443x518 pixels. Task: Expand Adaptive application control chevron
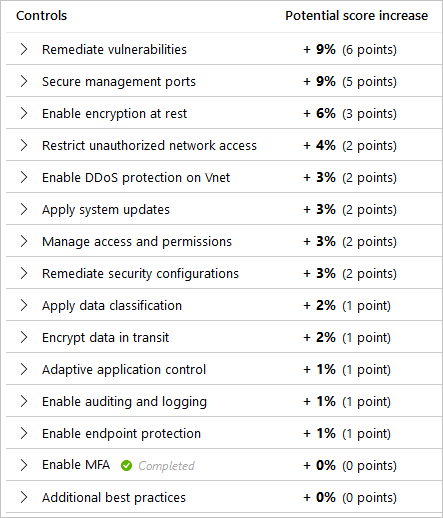point(24,369)
